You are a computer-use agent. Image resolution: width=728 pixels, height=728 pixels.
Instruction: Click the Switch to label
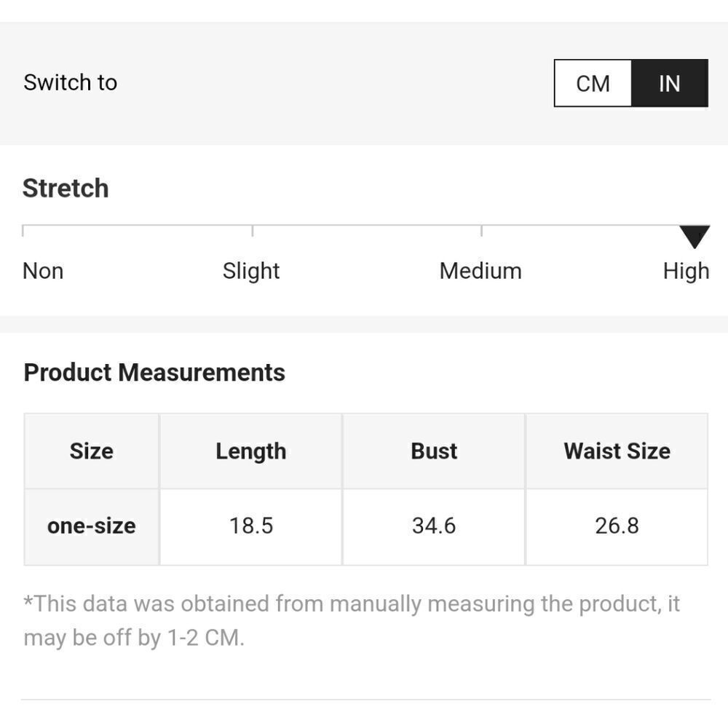tap(70, 83)
